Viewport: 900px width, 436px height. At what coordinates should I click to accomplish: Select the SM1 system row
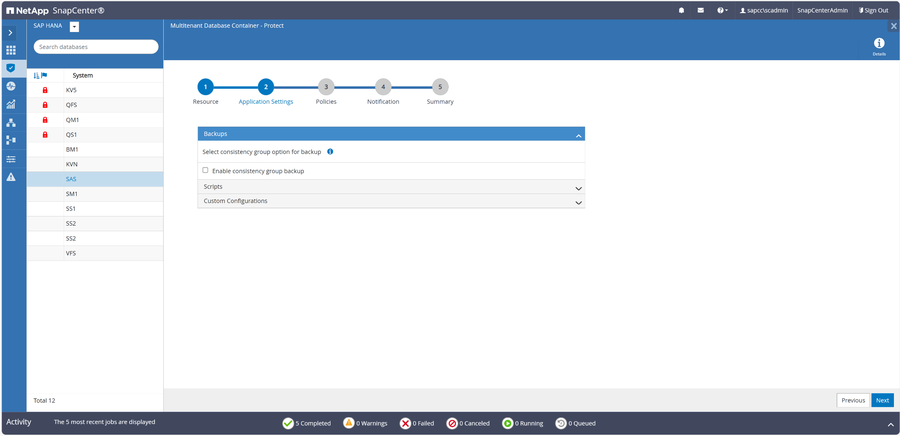(x=95, y=194)
